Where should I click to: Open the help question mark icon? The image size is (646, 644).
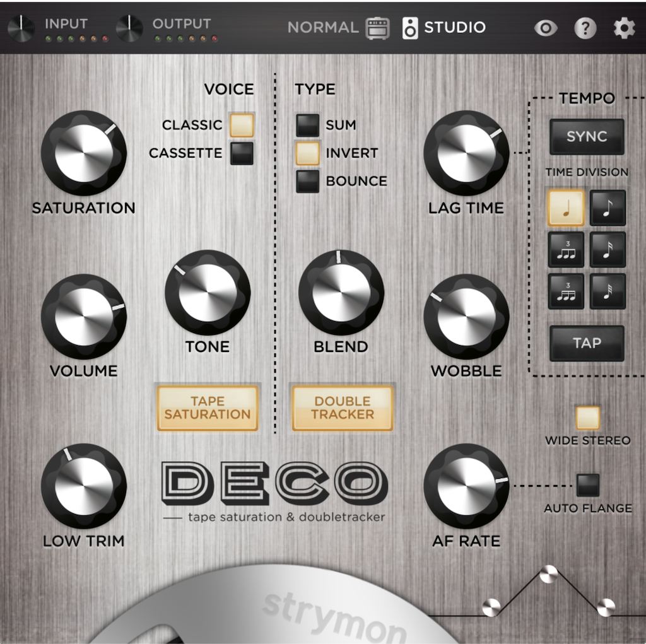585,28
